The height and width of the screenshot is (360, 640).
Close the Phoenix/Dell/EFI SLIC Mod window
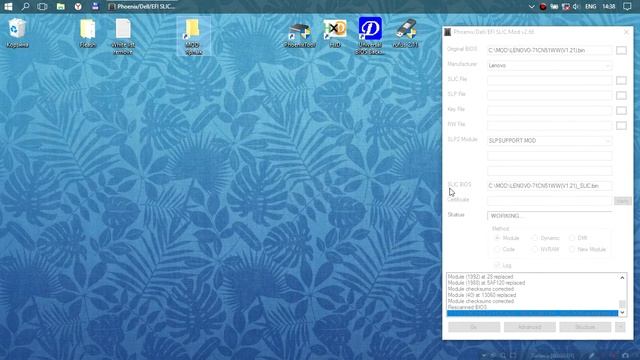tap(627, 32)
